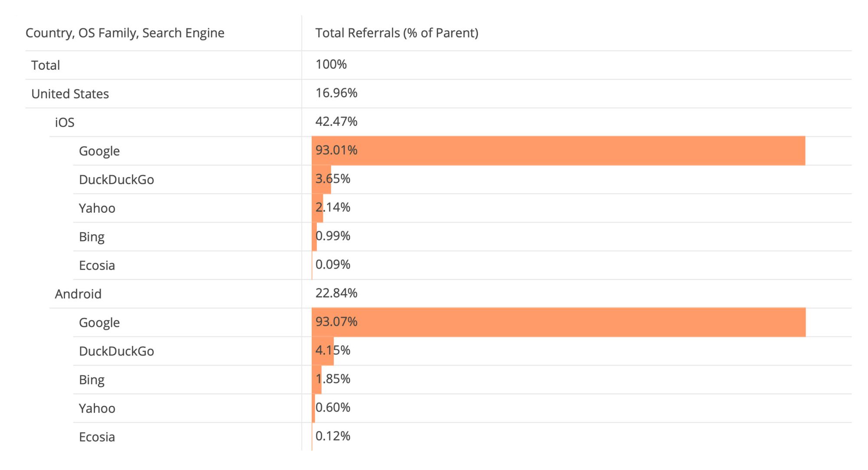Click the 16.96% United States value

pos(336,93)
